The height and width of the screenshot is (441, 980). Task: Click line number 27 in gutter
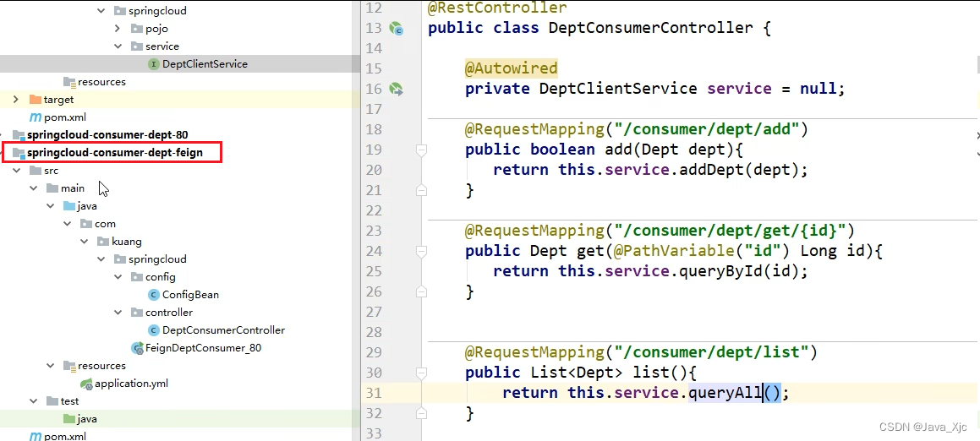point(373,312)
